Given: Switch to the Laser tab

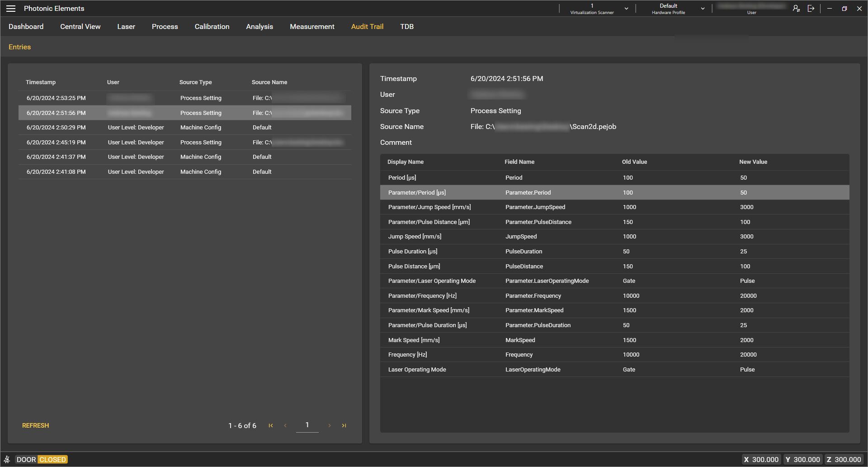Looking at the screenshot, I should coord(126,27).
